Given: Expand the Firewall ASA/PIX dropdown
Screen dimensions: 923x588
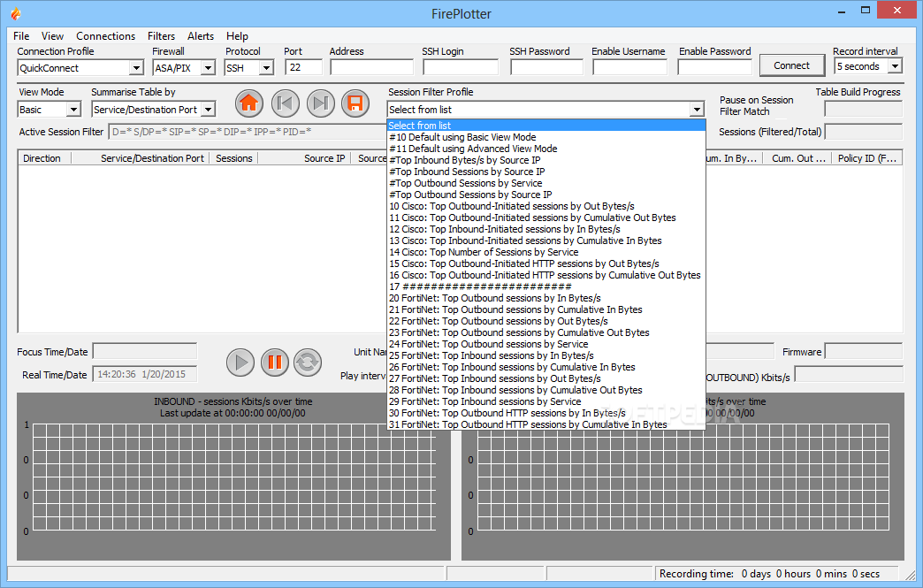Looking at the screenshot, I should (x=208, y=68).
